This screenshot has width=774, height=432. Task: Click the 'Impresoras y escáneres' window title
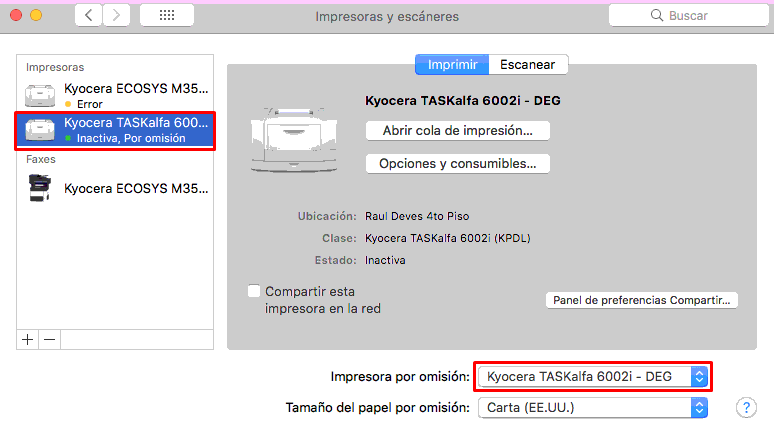pos(387,17)
